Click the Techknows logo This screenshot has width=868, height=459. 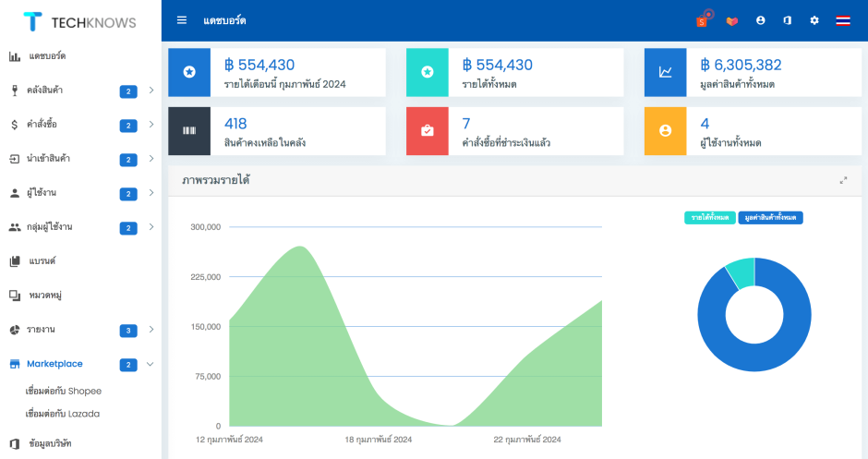(x=79, y=22)
